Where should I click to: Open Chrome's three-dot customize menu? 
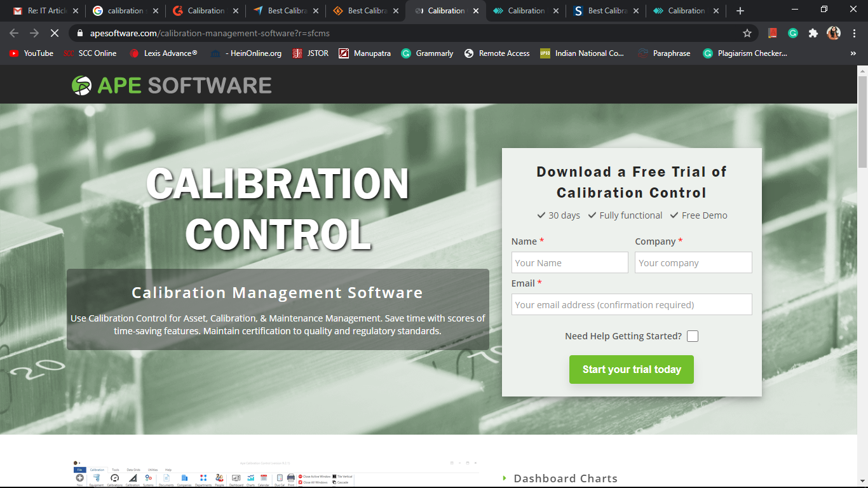click(855, 32)
